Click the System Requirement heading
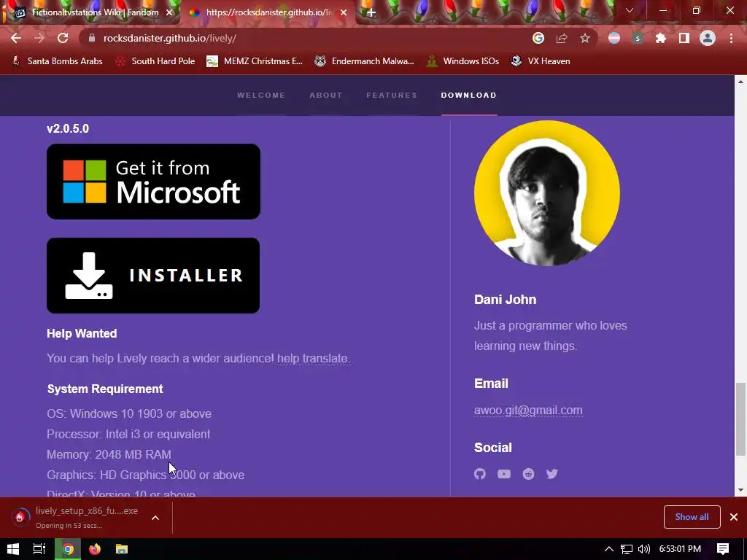 [x=105, y=389]
